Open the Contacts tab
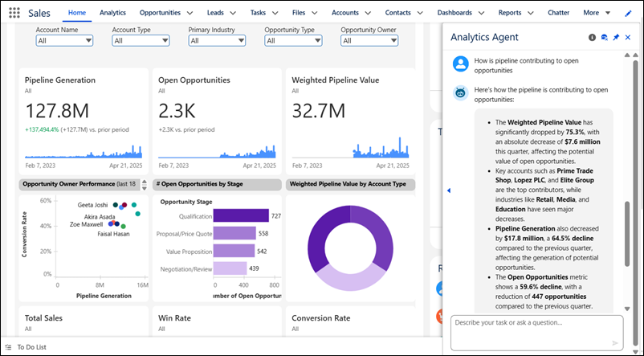 pyautogui.click(x=397, y=13)
